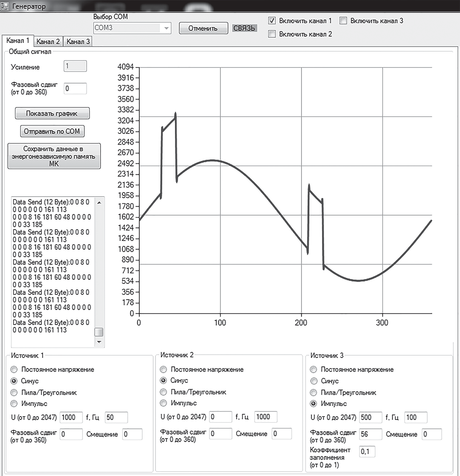460x476 pixels.
Task: Select Пила/Треугольник for Источник 2
Action: tap(164, 392)
